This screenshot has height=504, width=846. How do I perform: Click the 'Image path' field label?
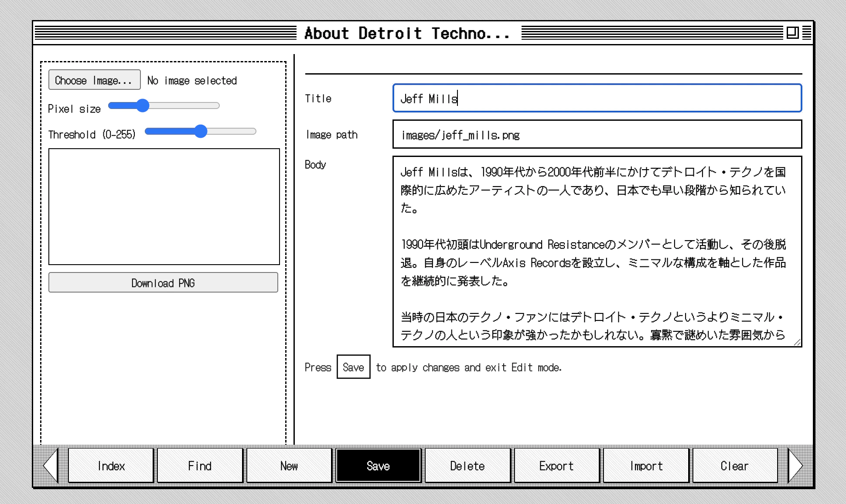331,135
